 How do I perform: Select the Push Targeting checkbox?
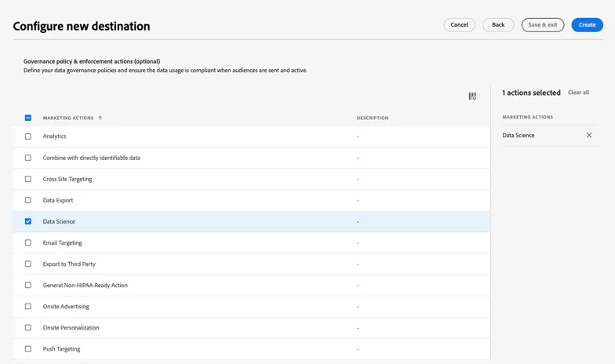(28, 348)
